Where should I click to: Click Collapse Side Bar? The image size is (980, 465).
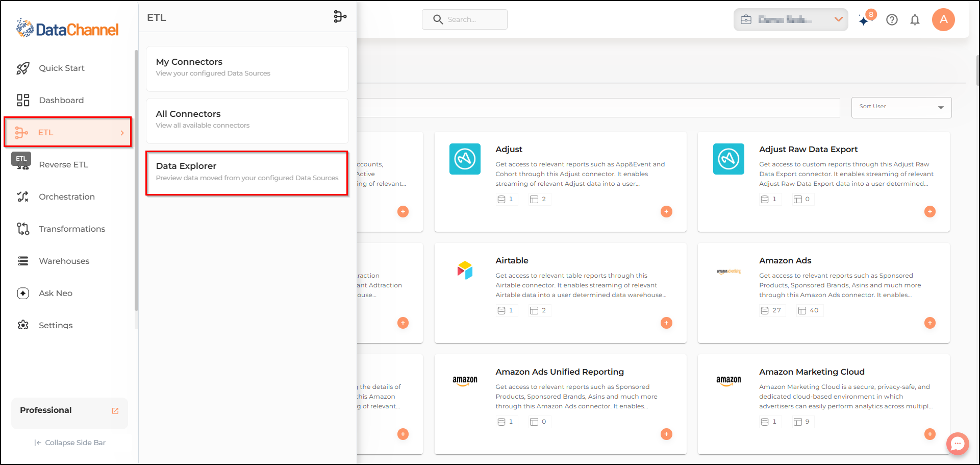click(x=70, y=443)
